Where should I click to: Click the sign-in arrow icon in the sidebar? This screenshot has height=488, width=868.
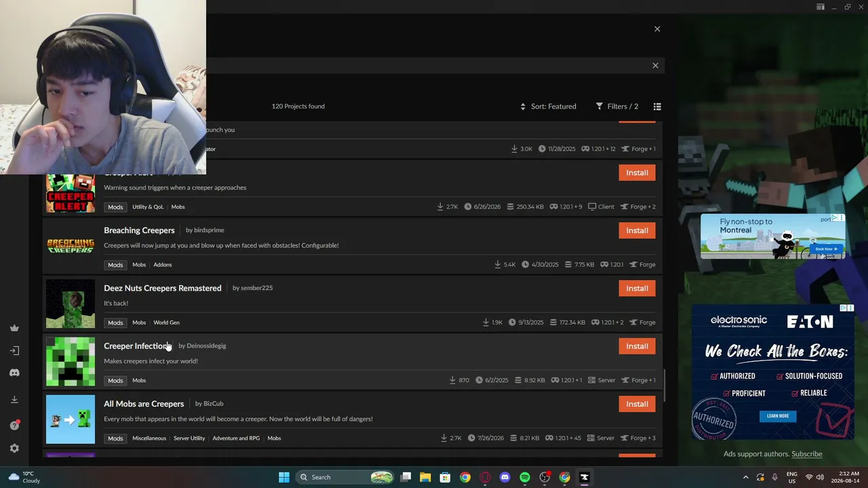tap(14, 350)
